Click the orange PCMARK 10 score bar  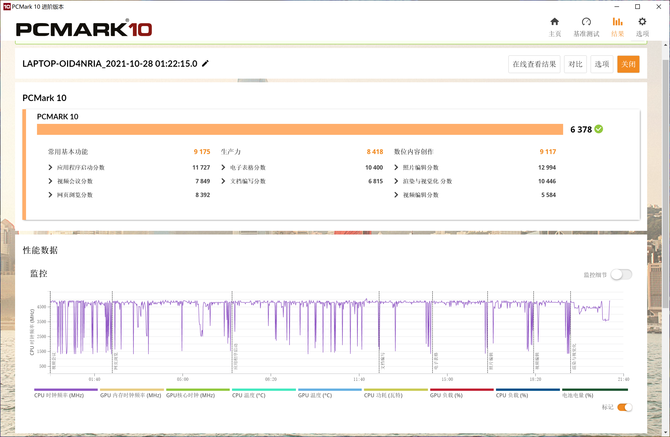click(x=300, y=129)
